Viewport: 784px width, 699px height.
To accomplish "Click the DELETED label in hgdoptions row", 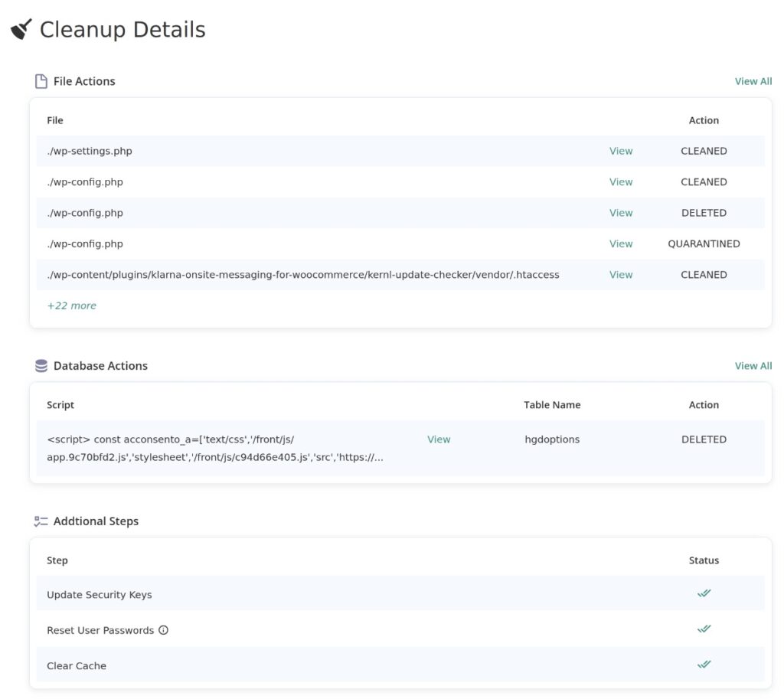I will tap(704, 439).
